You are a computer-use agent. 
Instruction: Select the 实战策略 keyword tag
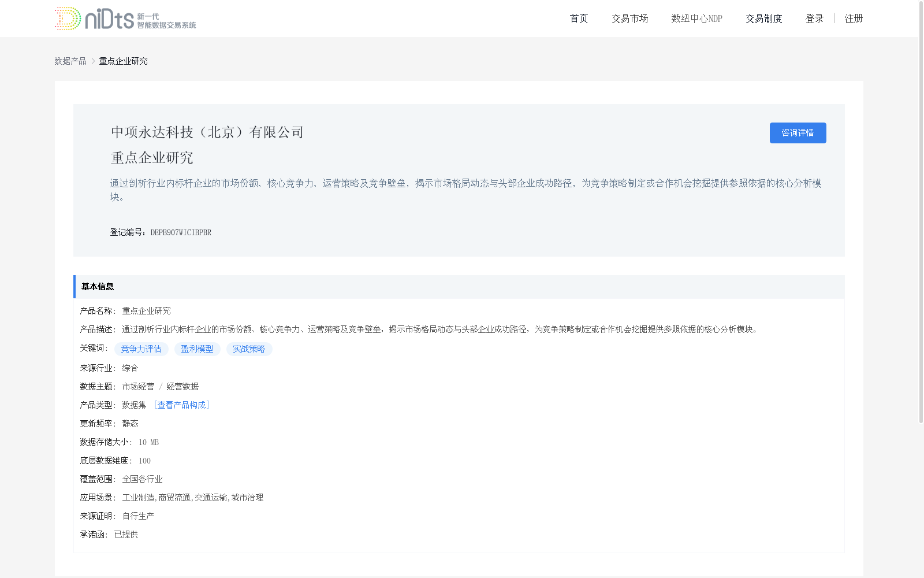point(249,349)
